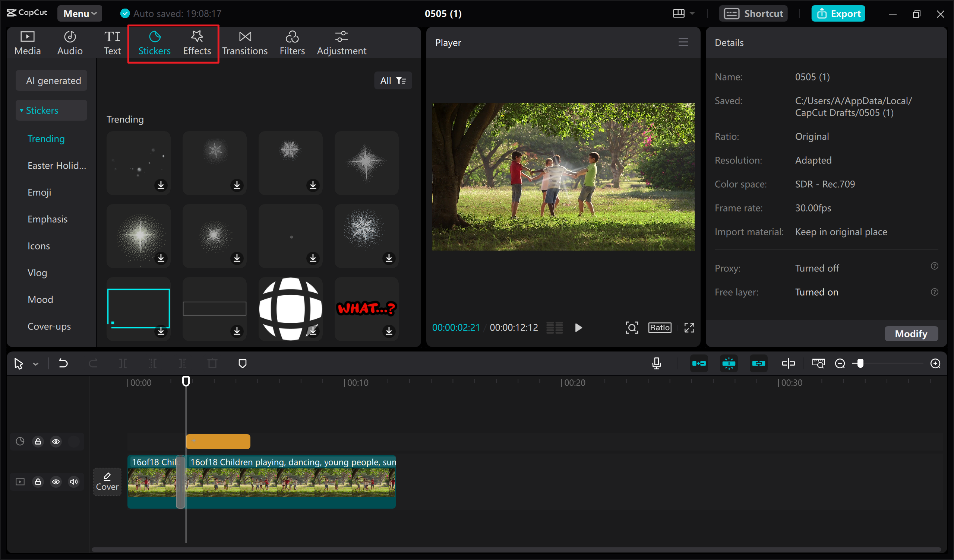Click the player hamburger menu icon
This screenshot has height=560, width=954.
pyautogui.click(x=683, y=42)
